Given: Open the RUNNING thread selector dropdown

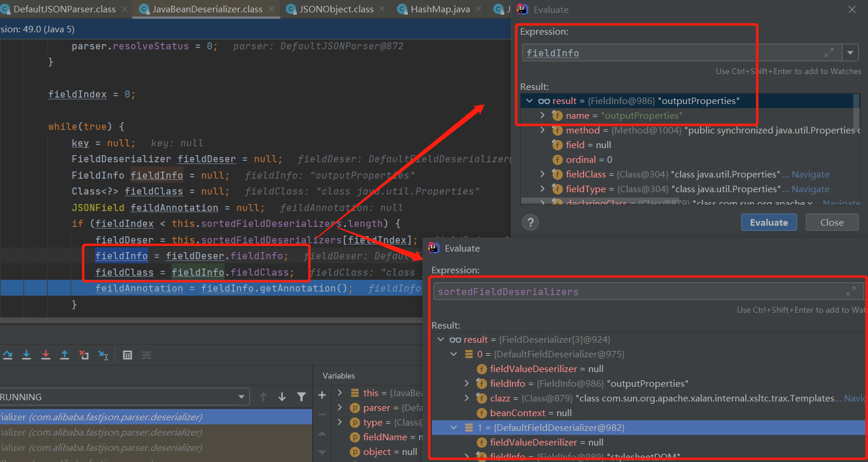Looking at the screenshot, I should 241,397.
